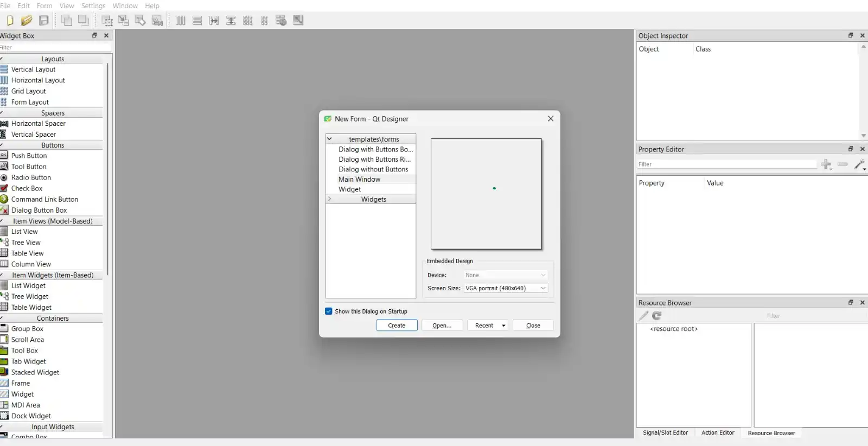Collapse the Input Widgets category
868x446 pixels.
click(2, 426)
